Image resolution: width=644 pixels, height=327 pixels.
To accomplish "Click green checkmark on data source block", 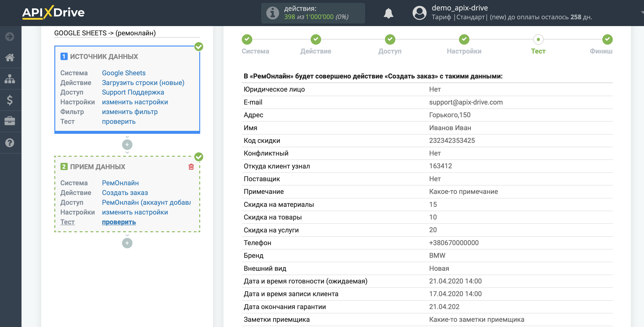I will click(199, 46).
